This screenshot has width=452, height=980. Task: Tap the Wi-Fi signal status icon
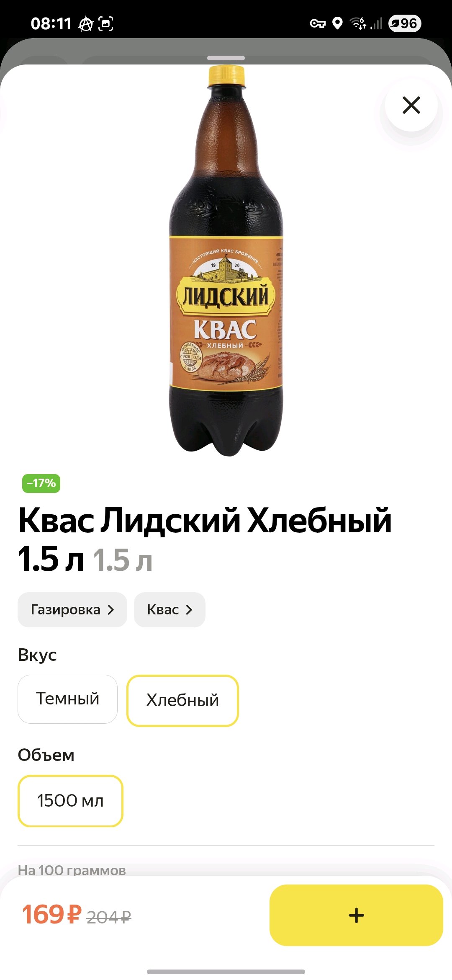[358, 23]
